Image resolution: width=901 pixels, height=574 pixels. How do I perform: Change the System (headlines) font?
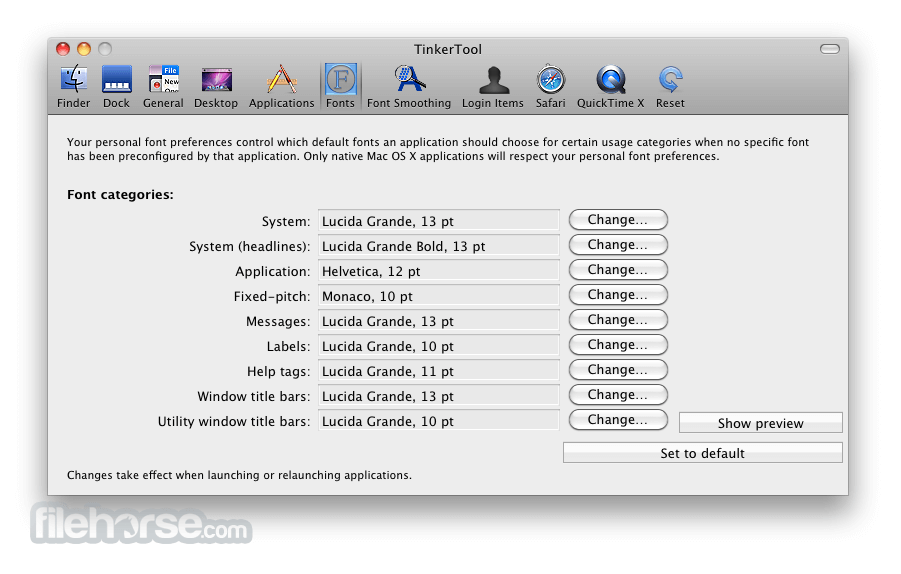618,245
